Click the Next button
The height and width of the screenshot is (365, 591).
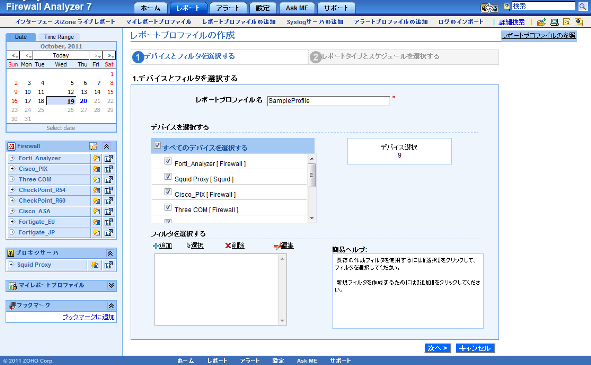[438, 348]
